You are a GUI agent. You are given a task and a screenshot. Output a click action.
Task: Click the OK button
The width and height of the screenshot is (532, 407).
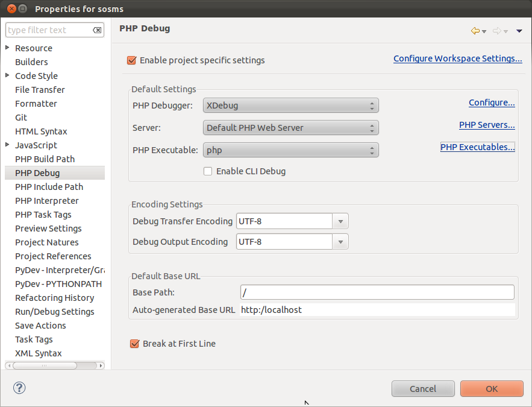point(492,388)
